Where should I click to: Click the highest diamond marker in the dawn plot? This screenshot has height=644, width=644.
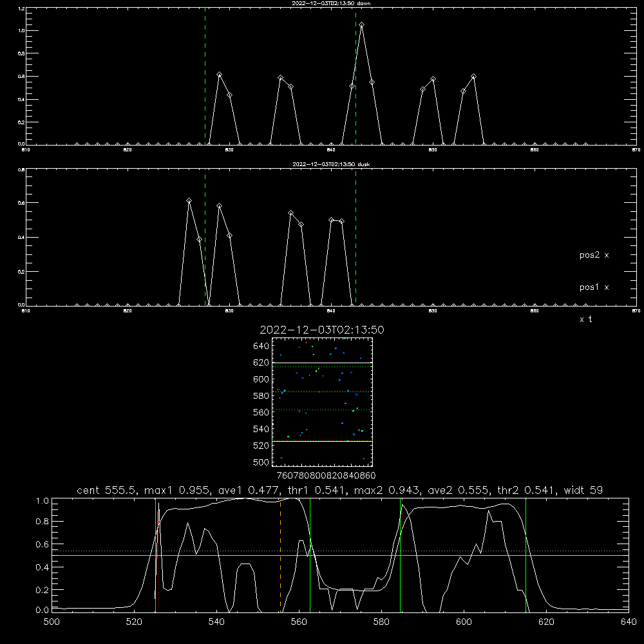(361, 25)
